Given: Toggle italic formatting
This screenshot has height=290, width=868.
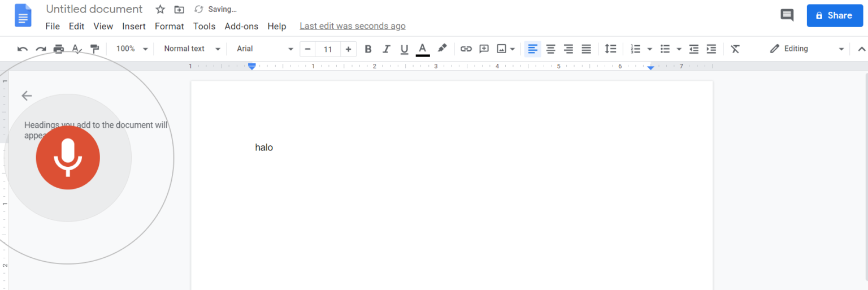Looking at the screenshot, I should 386,49.
